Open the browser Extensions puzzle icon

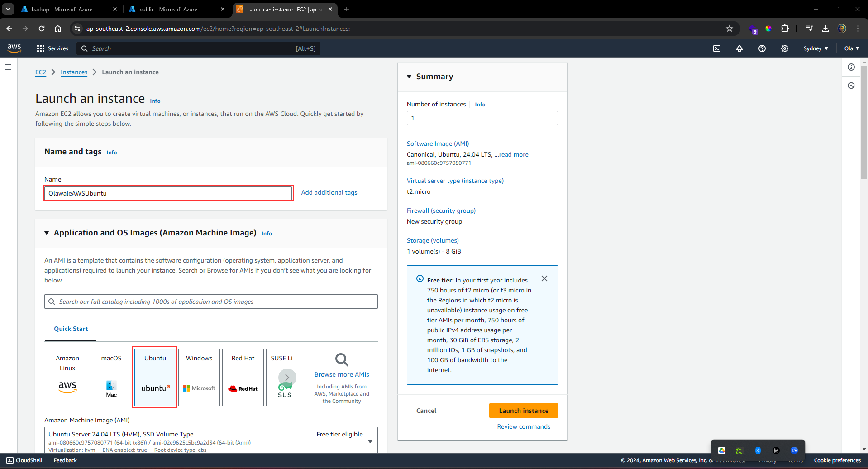[785, 29]
